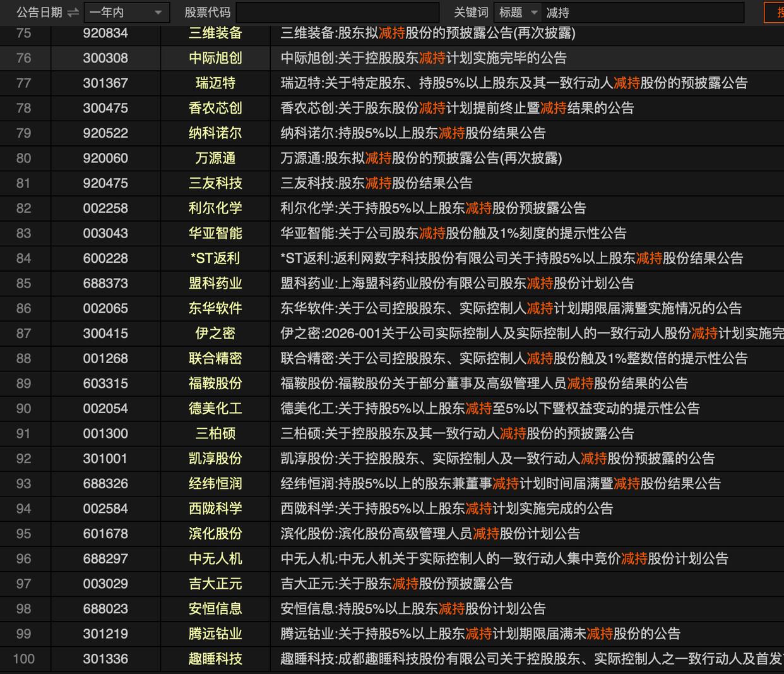Select stock code 002584
784x674 pixels.
pyautogui.click(x=105, y=509)
